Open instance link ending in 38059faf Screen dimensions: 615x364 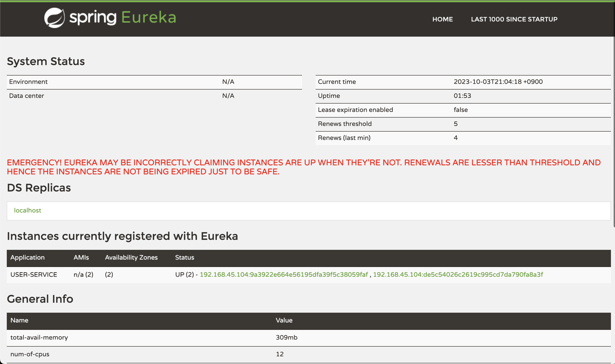click(x=284, y=274)
